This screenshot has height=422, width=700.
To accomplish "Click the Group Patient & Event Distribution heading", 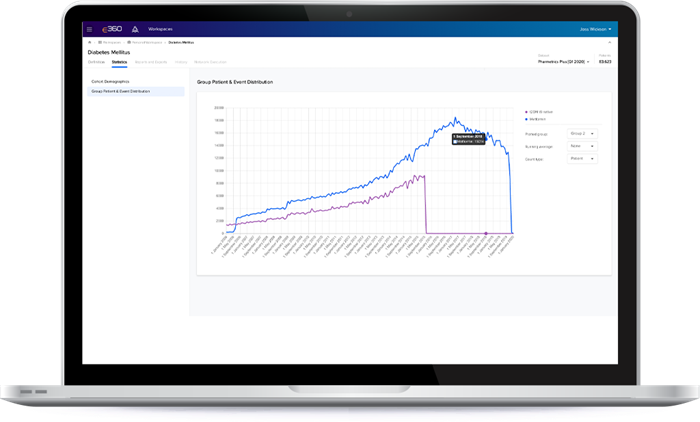I will click(235, 82).
